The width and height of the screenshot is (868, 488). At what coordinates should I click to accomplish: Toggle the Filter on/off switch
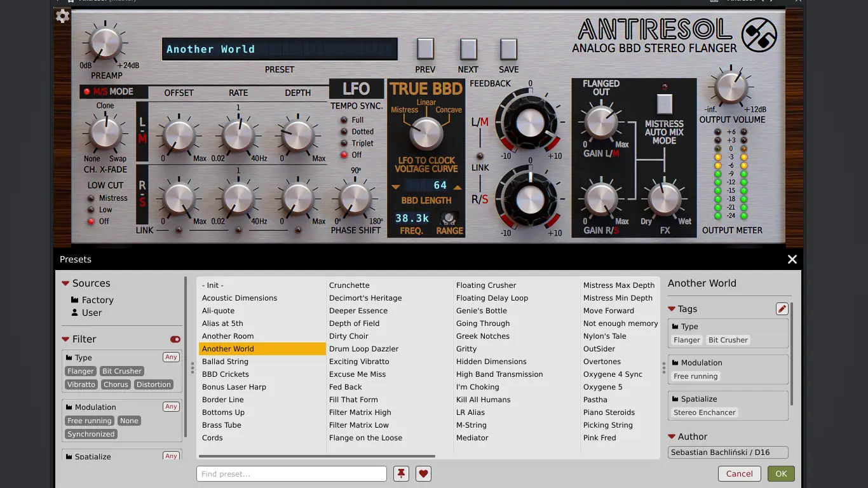pyautogui.click(x=175, y=339)
